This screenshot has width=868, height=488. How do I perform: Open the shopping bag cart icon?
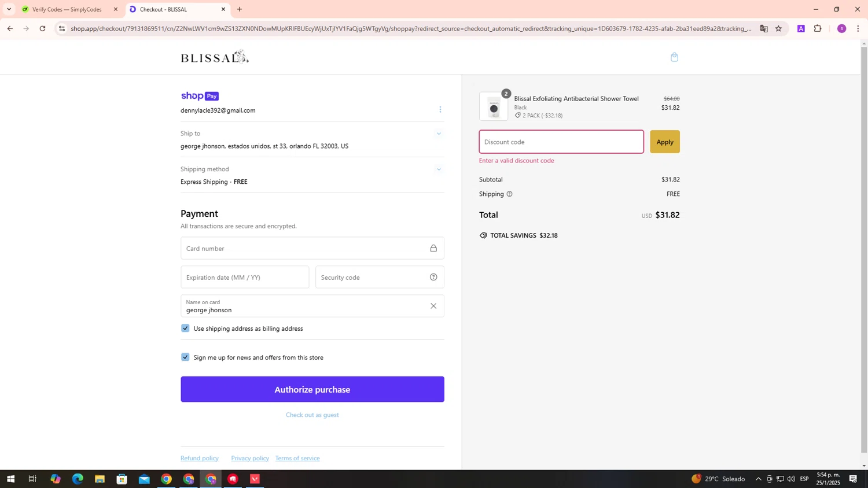(674, 57)
